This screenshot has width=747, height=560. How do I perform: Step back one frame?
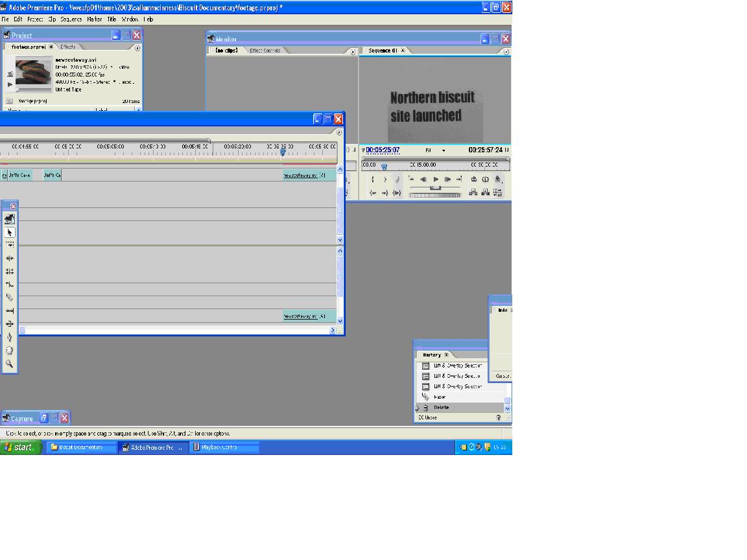[423, 180]
